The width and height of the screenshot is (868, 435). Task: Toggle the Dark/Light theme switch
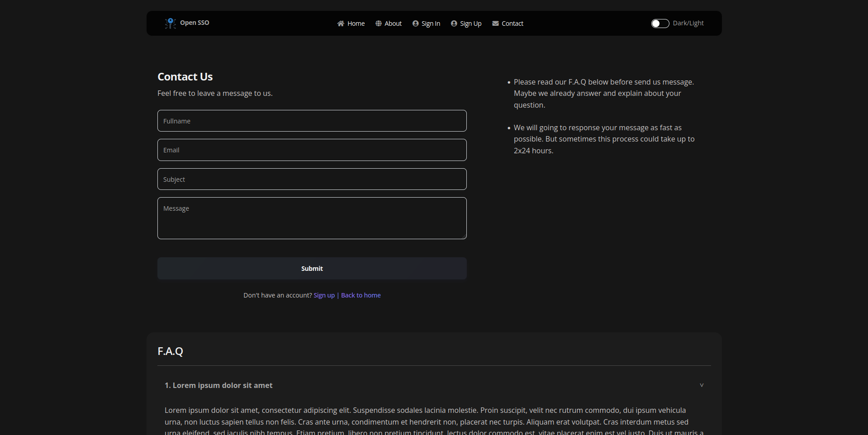(660, 24)
